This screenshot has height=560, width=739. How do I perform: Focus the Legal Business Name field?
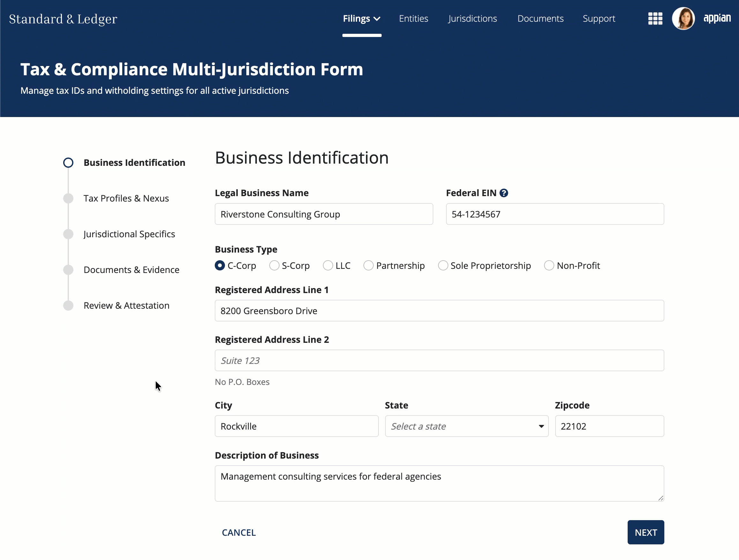pos(324,214)
